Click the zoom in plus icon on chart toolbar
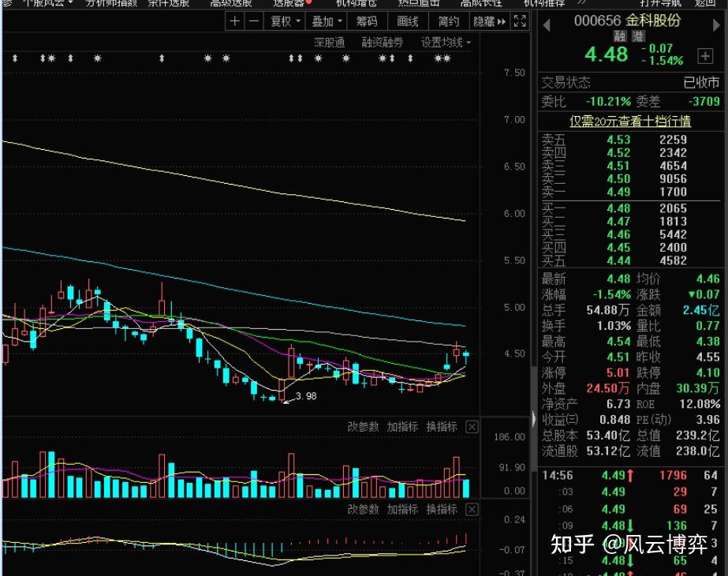728x576 pixels. [x=234, y=21]
